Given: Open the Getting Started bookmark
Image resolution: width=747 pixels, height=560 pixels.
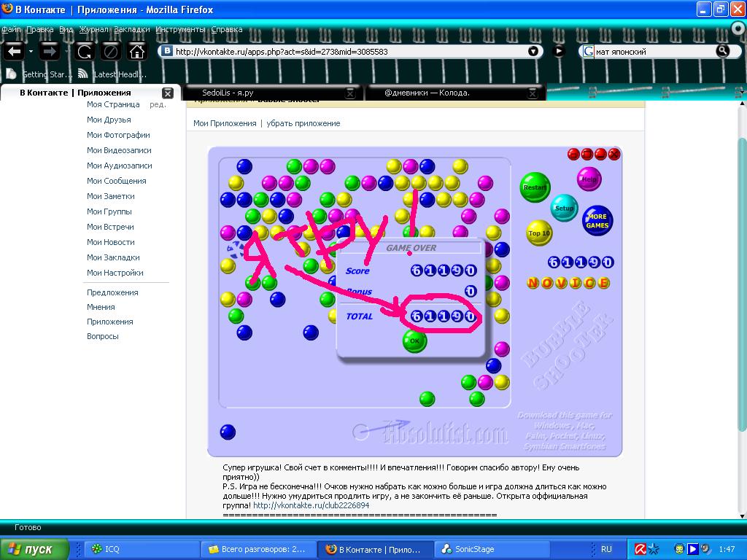Looking at the screenshot, I should pyautogui.click(x=41, y=74).
